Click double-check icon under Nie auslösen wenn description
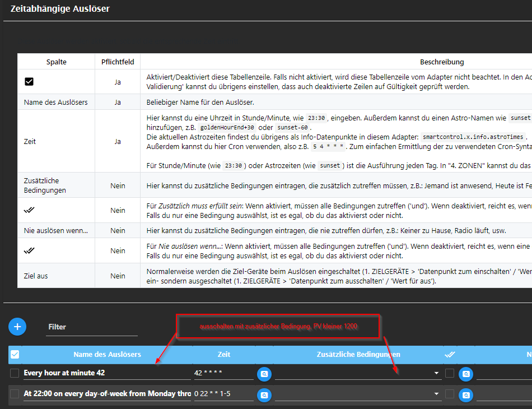 [29, 250]
